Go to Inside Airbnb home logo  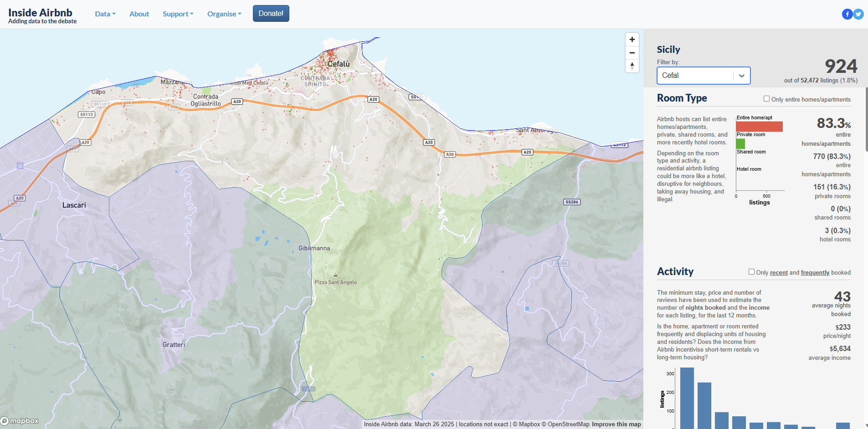[42, 15]
